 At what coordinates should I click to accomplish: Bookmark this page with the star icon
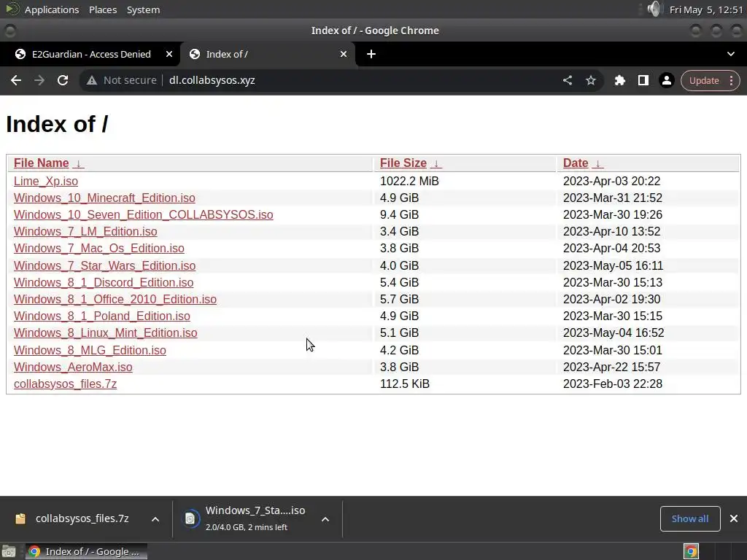coord(591,80)
